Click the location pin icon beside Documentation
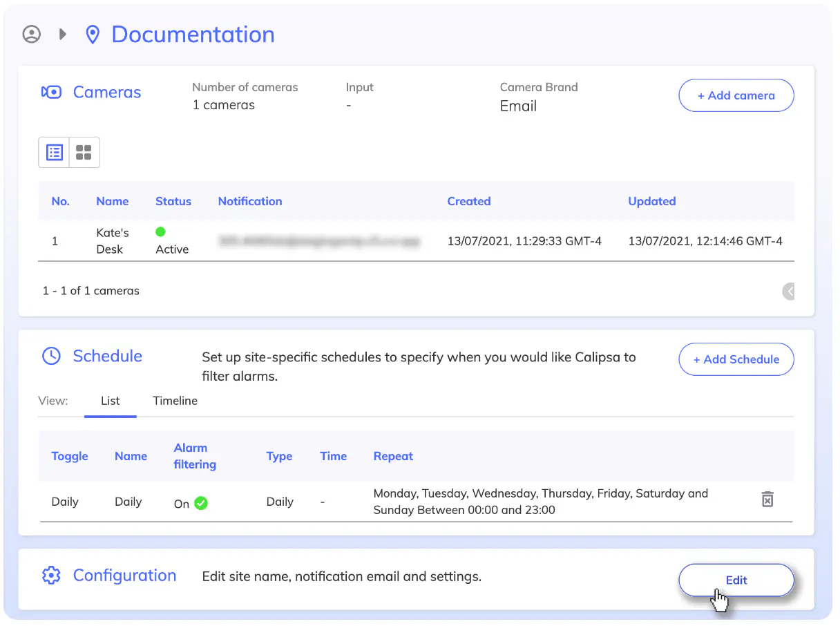This screenshot has height=626, width=840. [x=93, y=35]
